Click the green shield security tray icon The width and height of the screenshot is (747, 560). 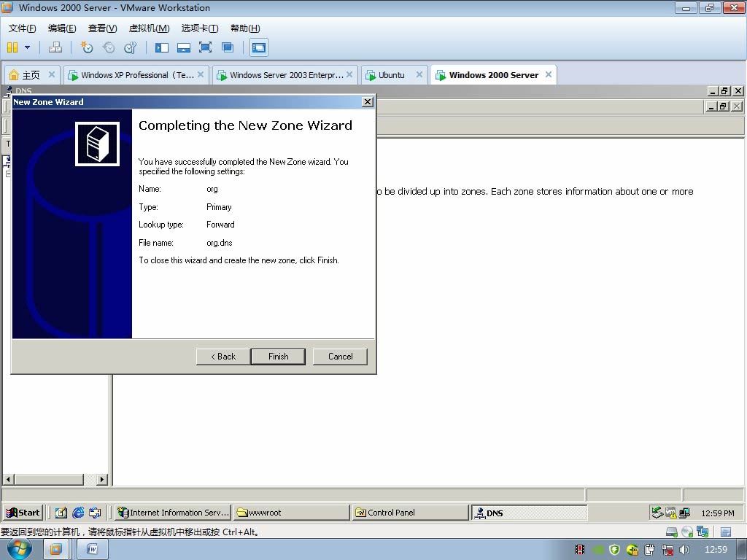tap(614, 550)
